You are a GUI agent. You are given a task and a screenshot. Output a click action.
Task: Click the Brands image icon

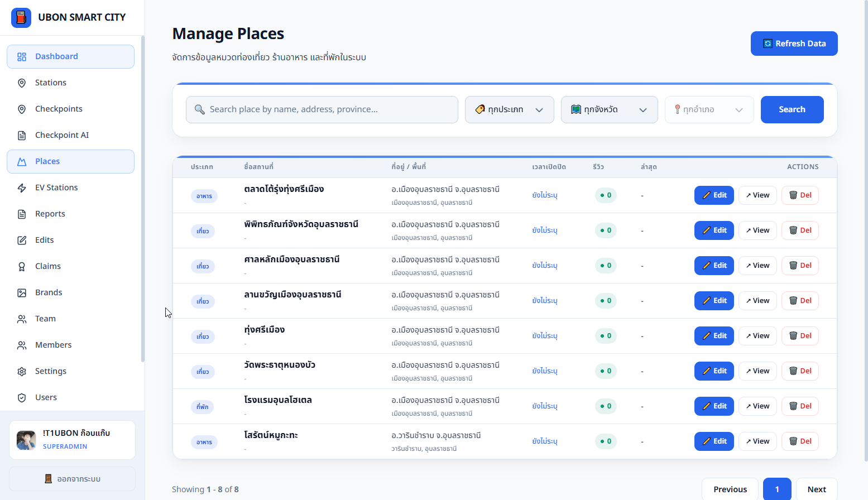pyautogui.click(x=22, y=293)
